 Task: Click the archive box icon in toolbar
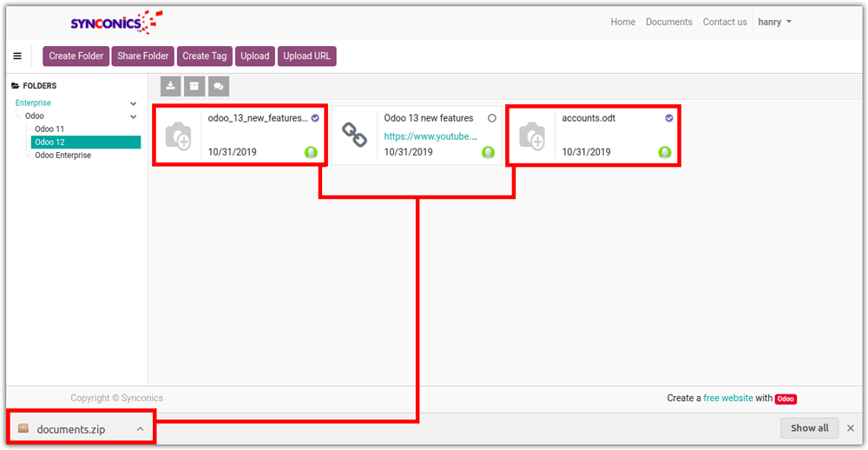(x=194, y=86)
